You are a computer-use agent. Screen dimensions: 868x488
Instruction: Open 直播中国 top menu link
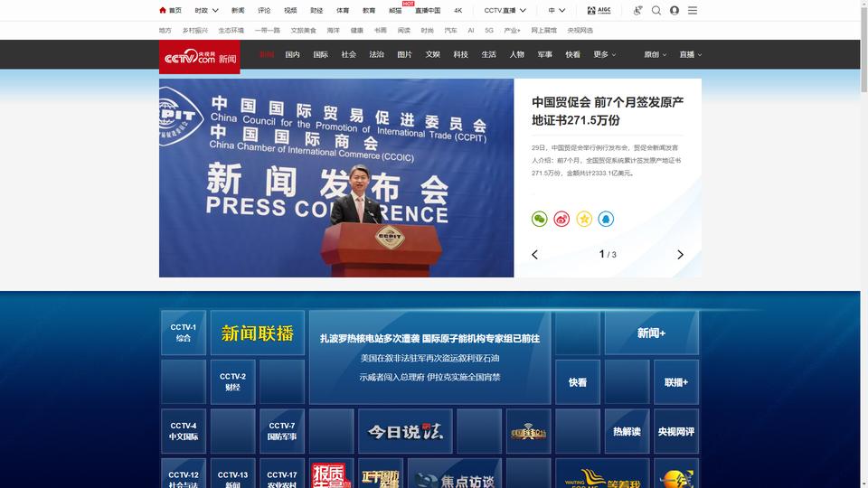[x=428, y=11]
